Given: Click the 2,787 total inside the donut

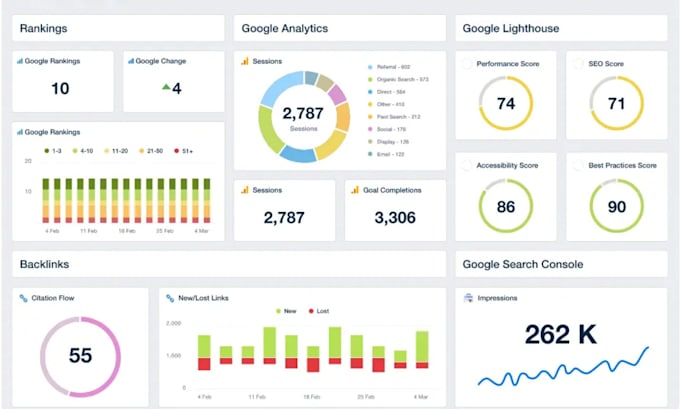Looking at the screenshot, I should [x=303, y=113].
